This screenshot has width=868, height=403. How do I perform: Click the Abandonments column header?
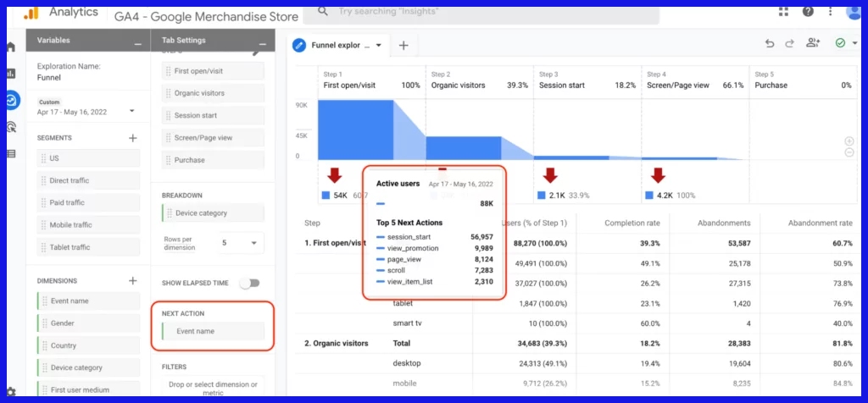(x=723, y=223)
